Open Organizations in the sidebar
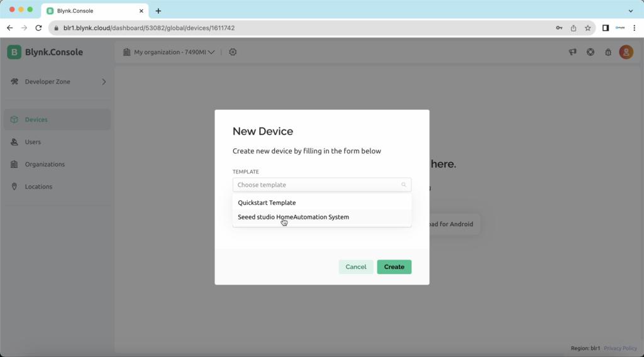This screenshot has width=644, height=357. click(x=57, y=164)
